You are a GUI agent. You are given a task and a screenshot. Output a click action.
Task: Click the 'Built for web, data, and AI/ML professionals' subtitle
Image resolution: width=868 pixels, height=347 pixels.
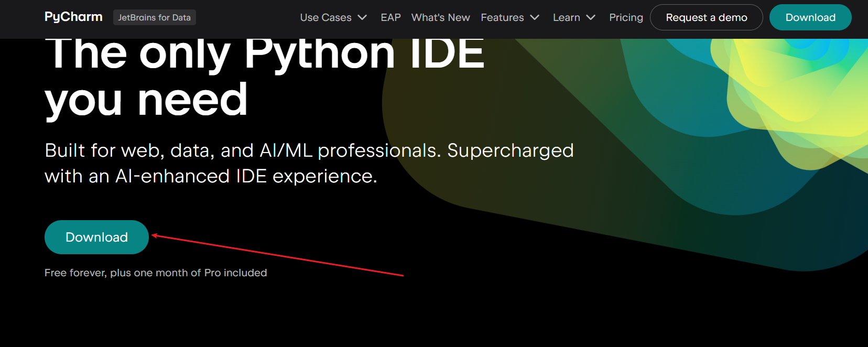[x=309, y=163]
